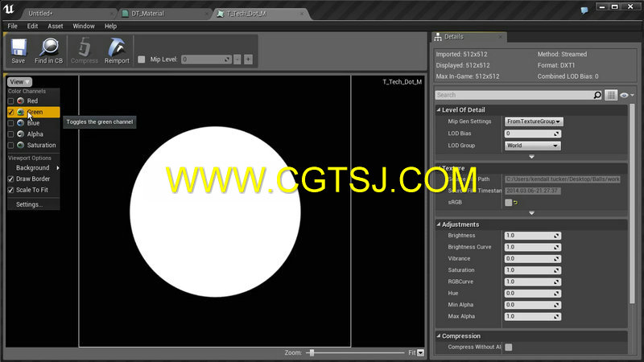
Task: Click the search magnifier icon in Details
Action: click(x=597, y=95)
